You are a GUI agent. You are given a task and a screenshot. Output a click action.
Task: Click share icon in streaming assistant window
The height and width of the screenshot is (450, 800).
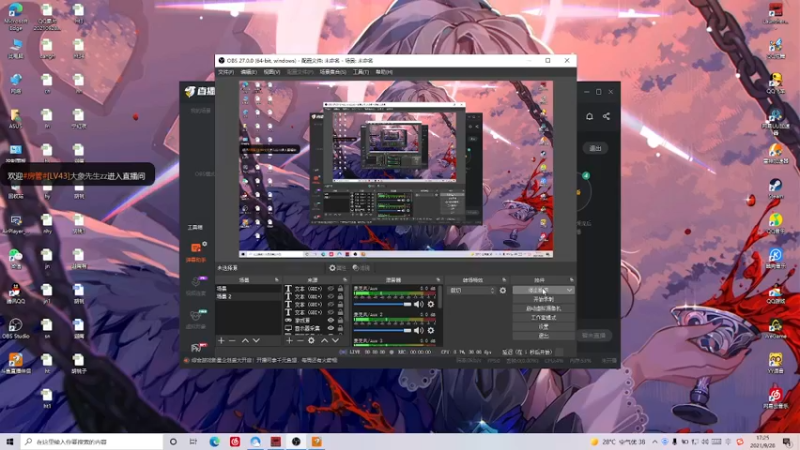coord(607,116)
